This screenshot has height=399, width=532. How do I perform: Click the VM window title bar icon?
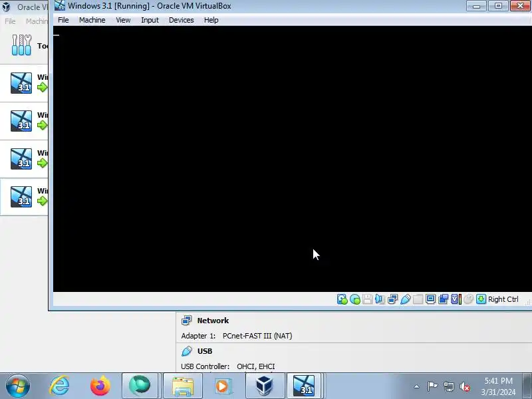60,6
